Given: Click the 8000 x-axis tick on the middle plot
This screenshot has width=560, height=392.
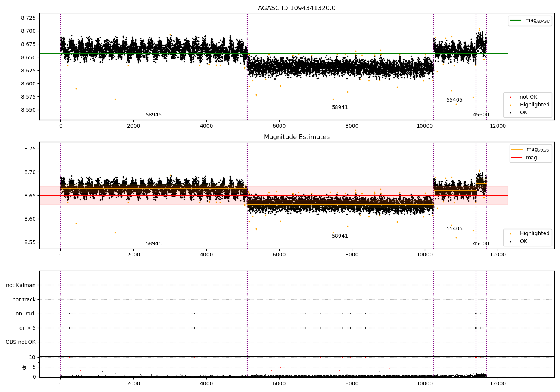Looking at the screenshot, I should (x=352, y=255).
